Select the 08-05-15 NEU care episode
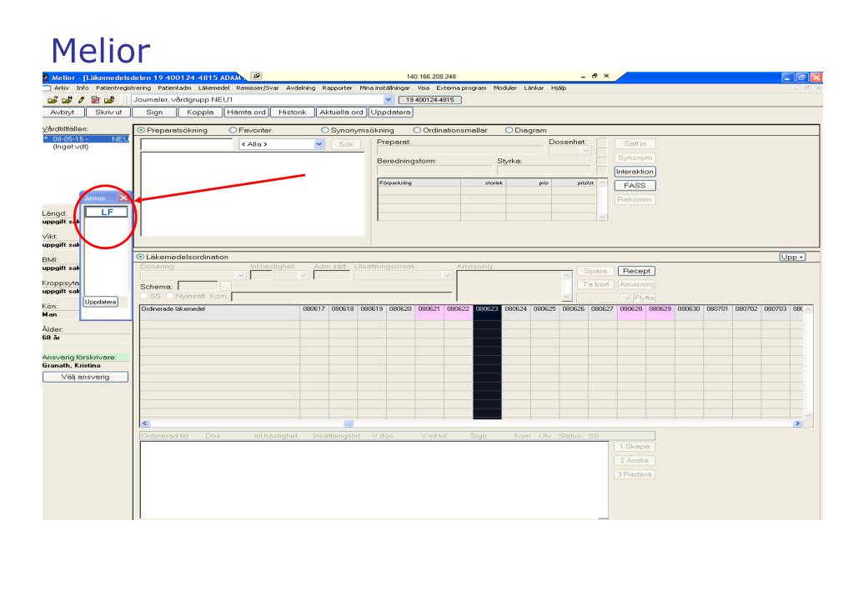The width and height of the screenshot is (853, 616). [87, 139]
